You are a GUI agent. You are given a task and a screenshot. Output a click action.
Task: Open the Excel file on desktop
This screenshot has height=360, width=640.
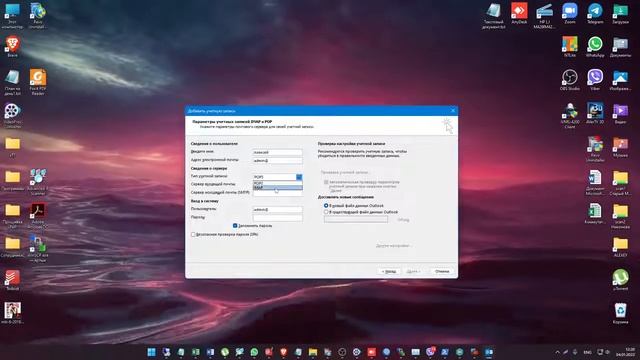595,213
